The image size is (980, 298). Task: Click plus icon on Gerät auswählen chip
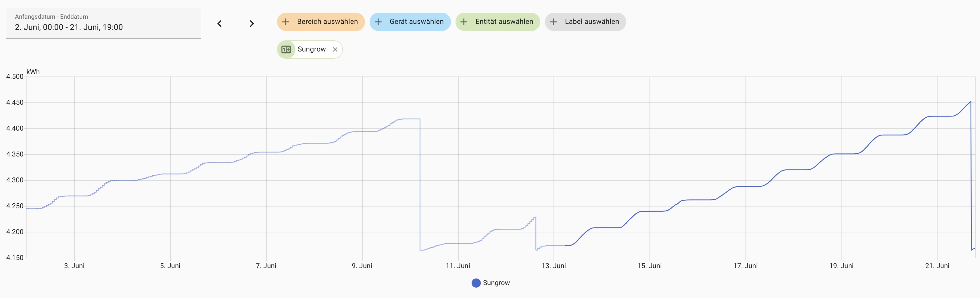click(378, 22)
